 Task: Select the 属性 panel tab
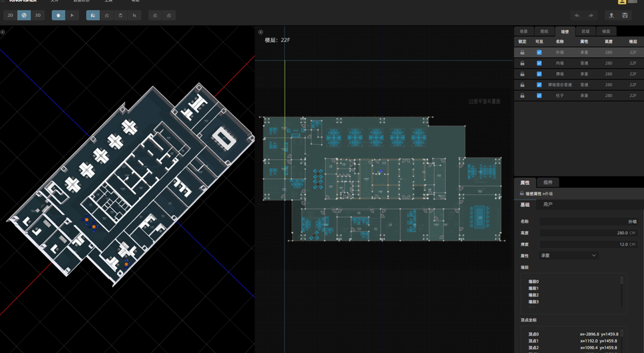click(x=525, y=183)
